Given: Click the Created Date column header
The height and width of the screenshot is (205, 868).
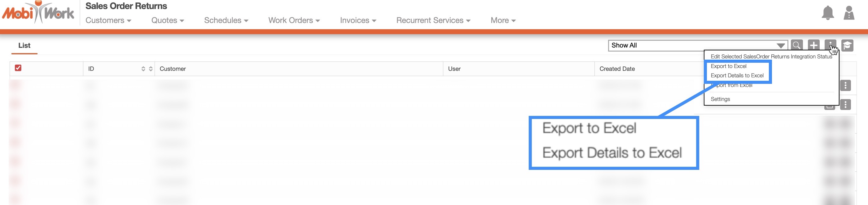Looking at the screenshot, I should pos(617,69).
